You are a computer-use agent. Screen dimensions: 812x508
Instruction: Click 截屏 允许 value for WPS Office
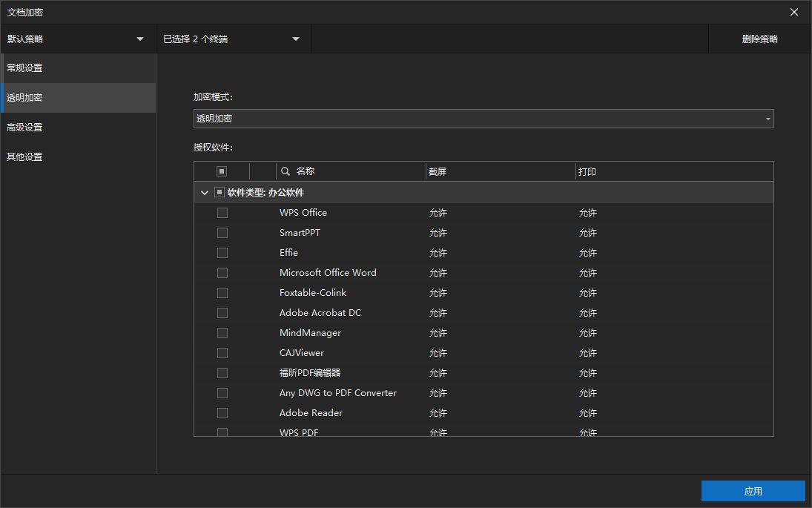(x=438, y=213)
